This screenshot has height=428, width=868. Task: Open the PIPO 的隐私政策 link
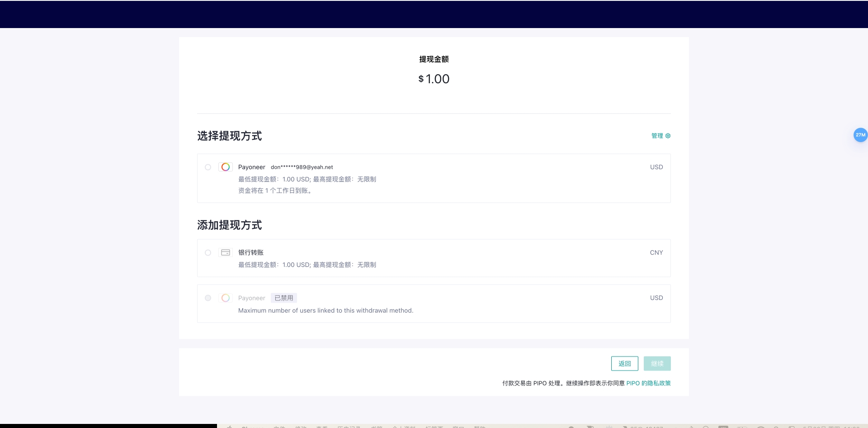click(648, 383)
